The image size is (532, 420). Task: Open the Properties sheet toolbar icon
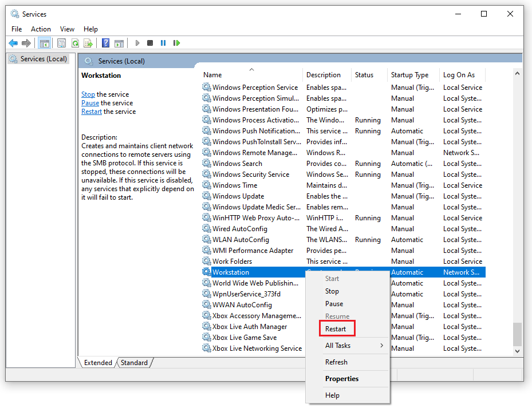[x=61, y=43]
